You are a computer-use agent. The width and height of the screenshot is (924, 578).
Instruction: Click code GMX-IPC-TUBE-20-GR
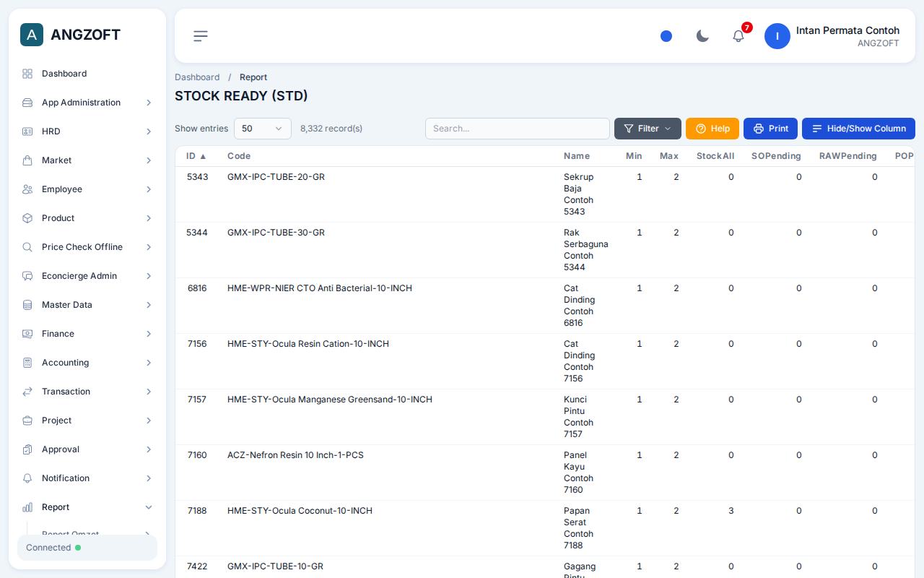pos(276,177)
